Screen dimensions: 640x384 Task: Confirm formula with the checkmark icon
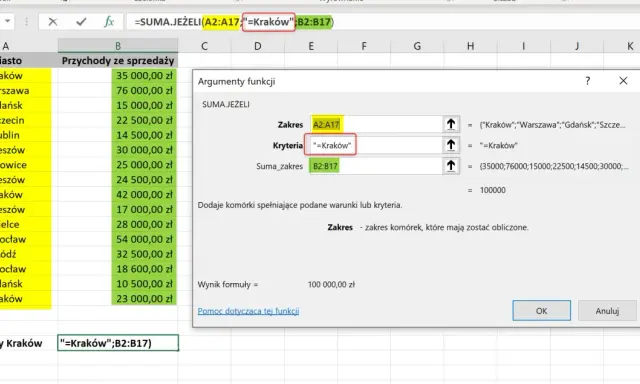(81, 22)
